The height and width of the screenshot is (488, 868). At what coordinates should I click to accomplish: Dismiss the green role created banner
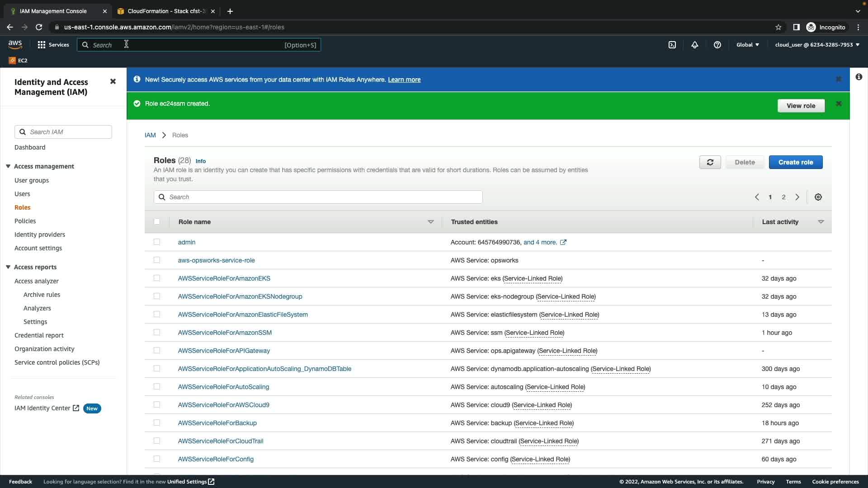point(839,104)
